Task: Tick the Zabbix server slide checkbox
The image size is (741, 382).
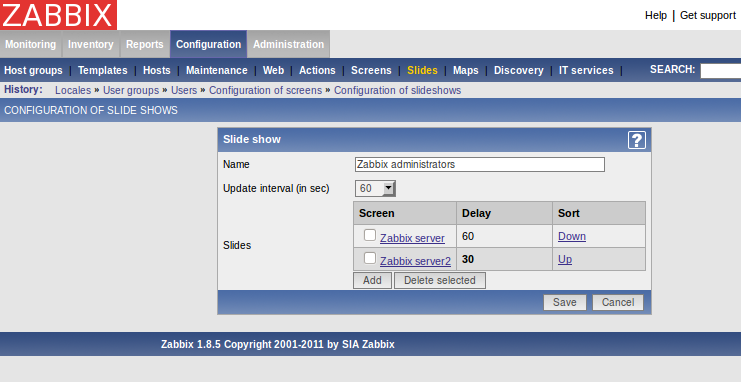Action: point(370,235)
